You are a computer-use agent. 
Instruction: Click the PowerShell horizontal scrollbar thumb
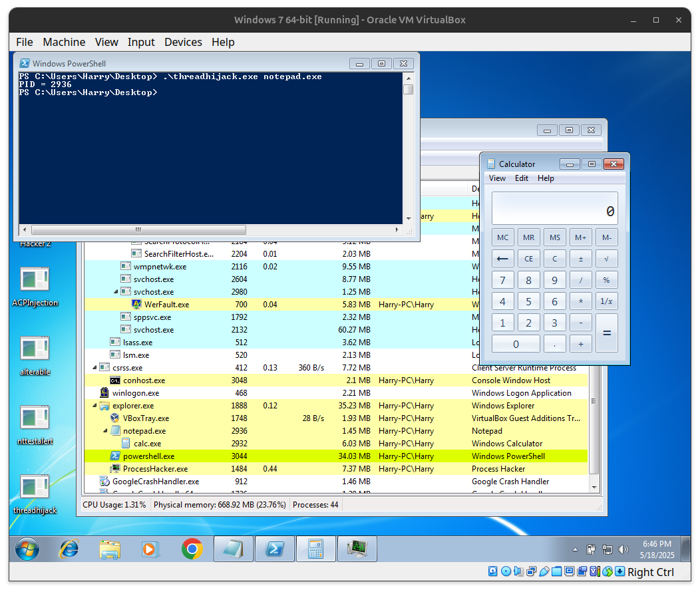[x=139, y=229]
